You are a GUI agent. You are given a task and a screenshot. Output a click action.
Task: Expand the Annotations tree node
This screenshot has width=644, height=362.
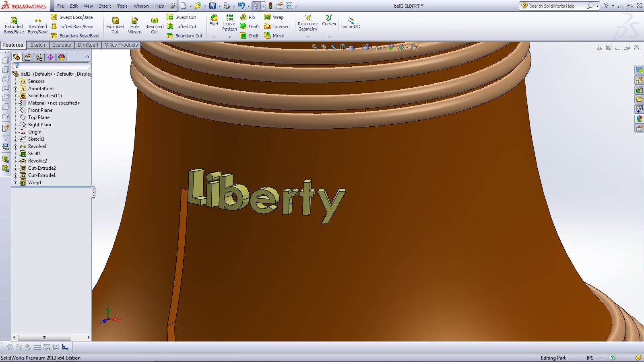click(x=16, y=88)
